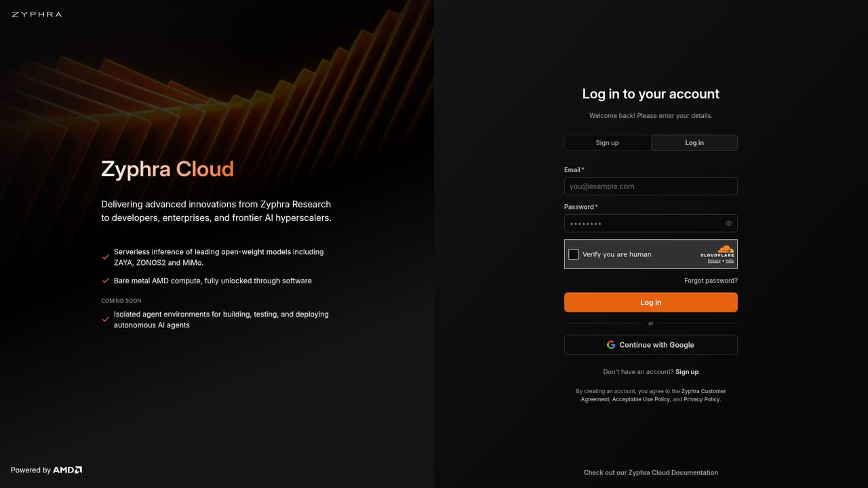Focus the Email input field
Viewport: 868px width, 488px height.
tap(651, 186)
